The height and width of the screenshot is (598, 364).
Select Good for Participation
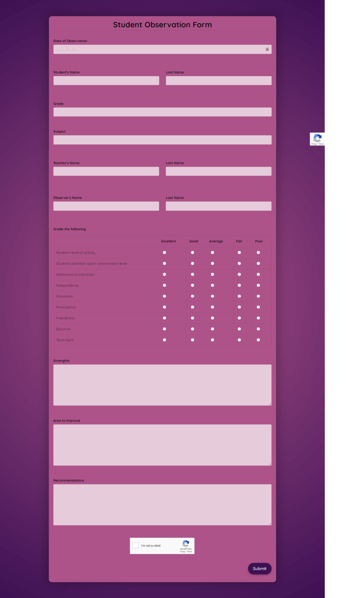pyautogui.click(x=192, y=307)
